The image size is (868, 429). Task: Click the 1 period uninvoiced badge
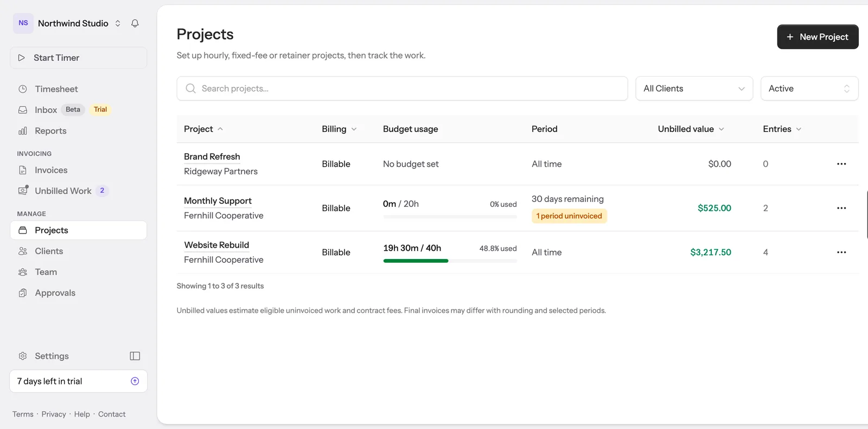click(x=569, y=216)
